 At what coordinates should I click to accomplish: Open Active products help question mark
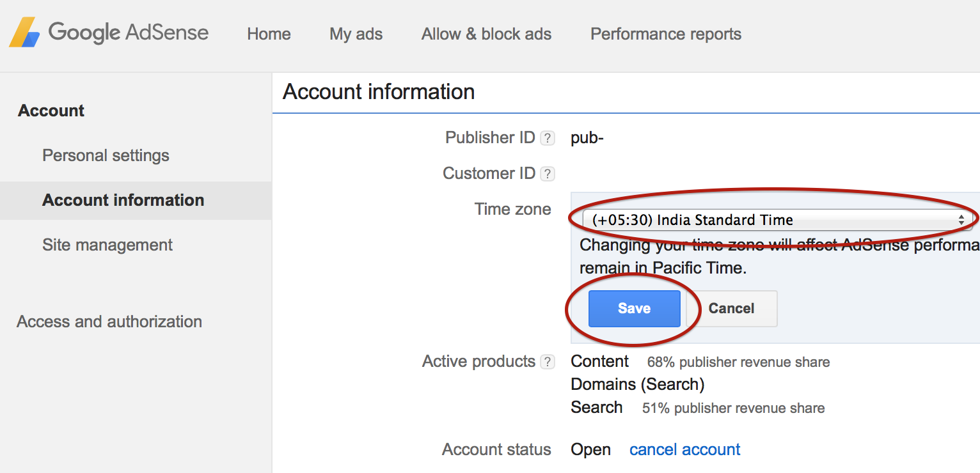547,362
